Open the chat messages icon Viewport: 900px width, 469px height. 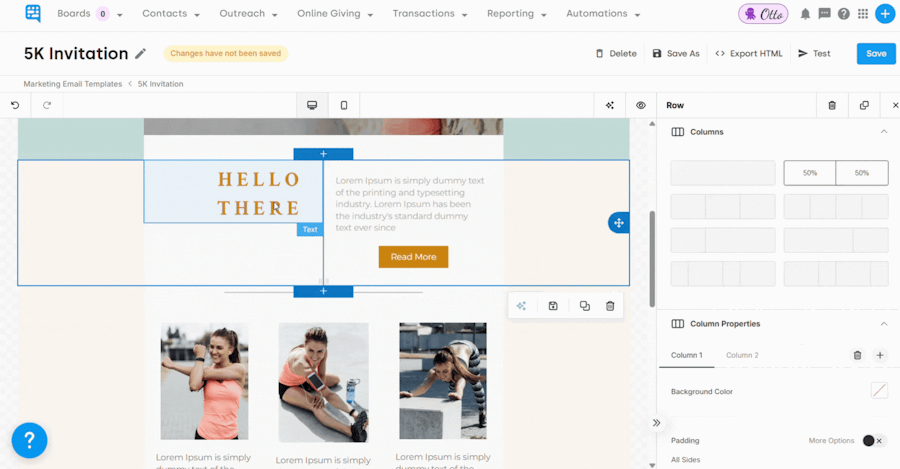click(x=824, y=14)
